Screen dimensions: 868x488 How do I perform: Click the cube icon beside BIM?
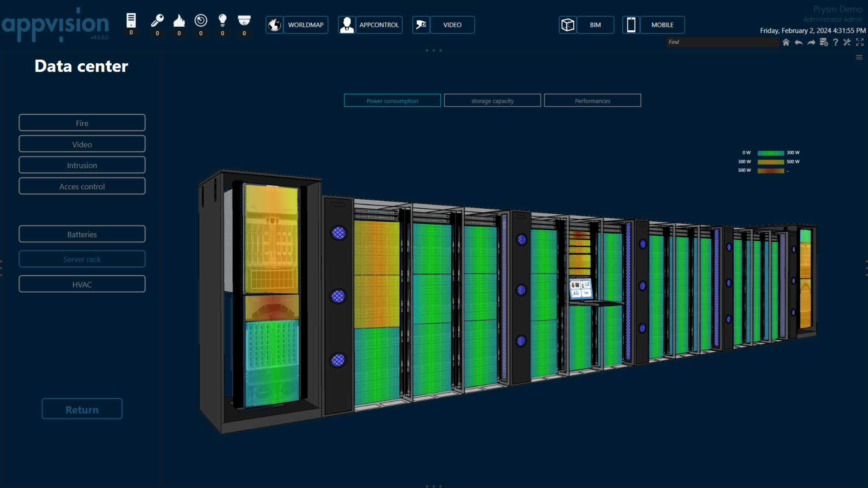pyautogui.click(x=568, y=25)
